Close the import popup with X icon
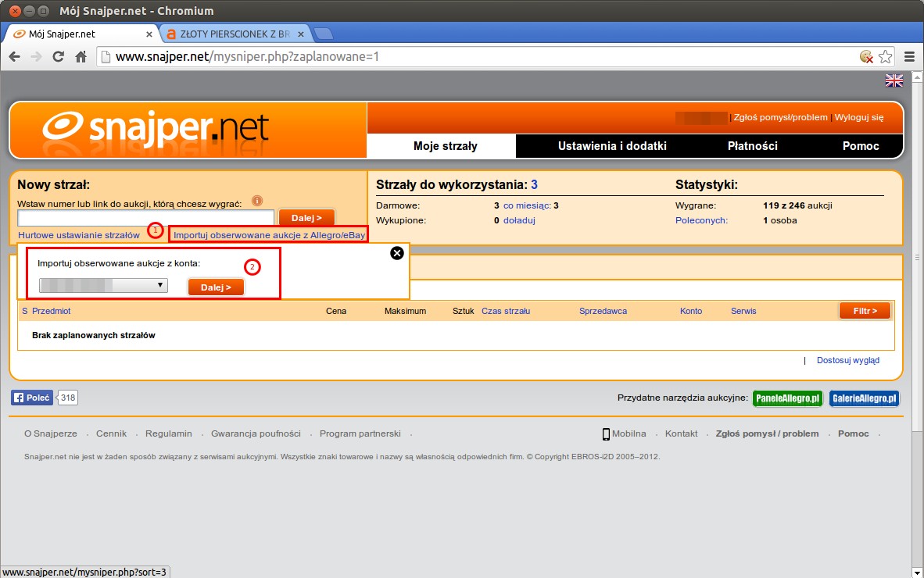 pyautogui.click(x=397, y=252)
